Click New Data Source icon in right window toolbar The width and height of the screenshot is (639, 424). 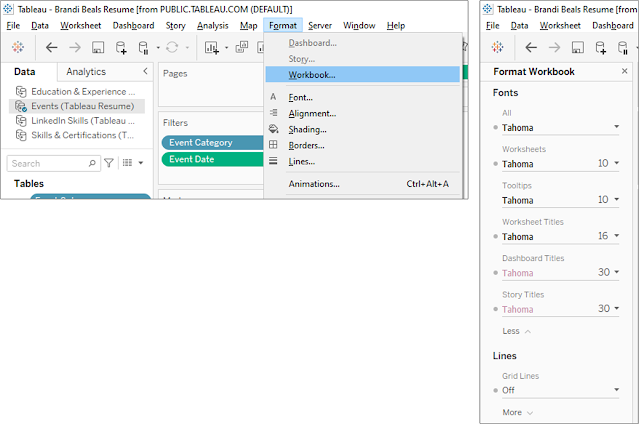(601, 48)
